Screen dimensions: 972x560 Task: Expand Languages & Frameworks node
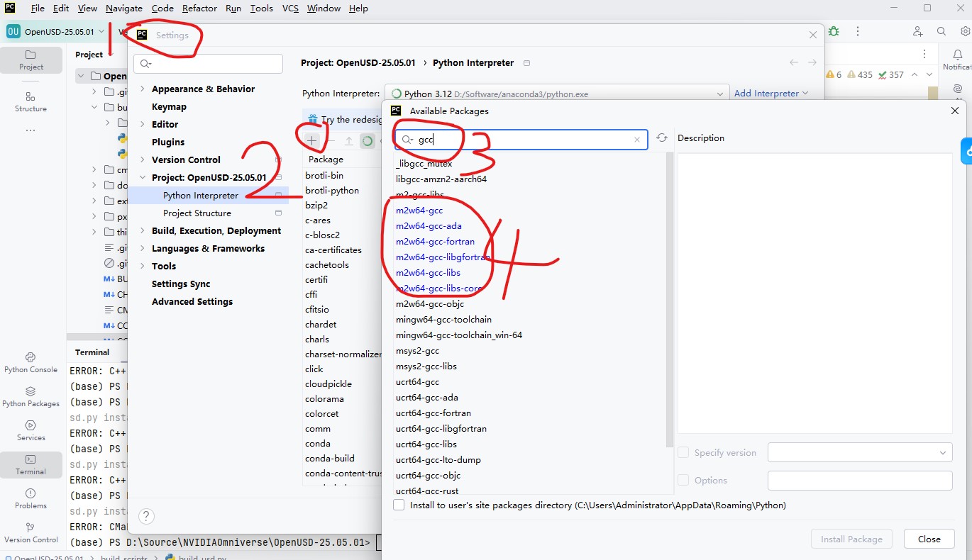[142, 248]
